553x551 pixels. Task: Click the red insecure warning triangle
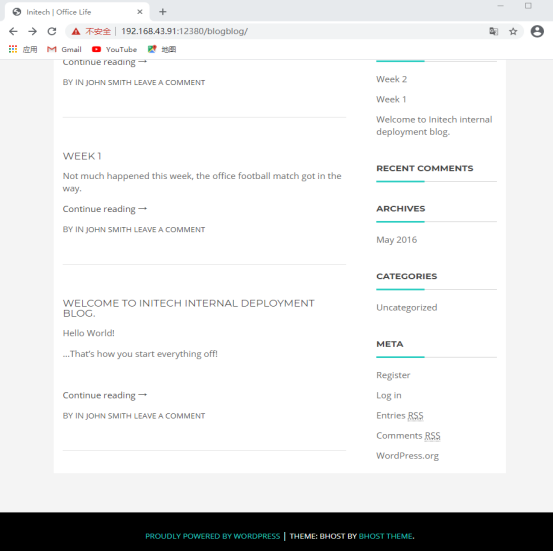76,32
